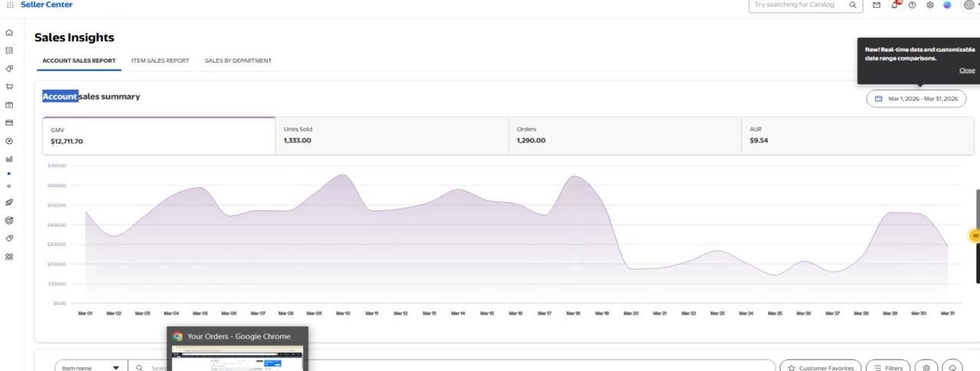
Task: Open the rocket growth icon in sidebar
Action: (9, 202)
